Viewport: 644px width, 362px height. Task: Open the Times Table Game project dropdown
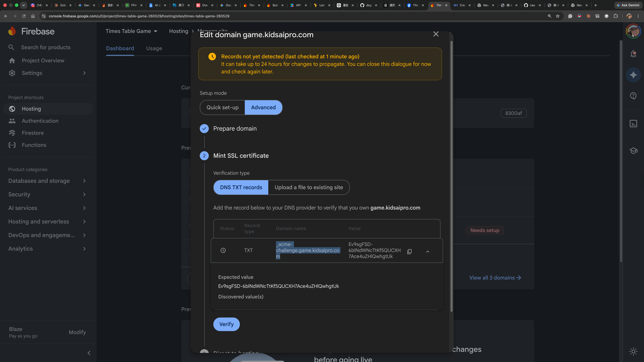click(x=131, y=31)
